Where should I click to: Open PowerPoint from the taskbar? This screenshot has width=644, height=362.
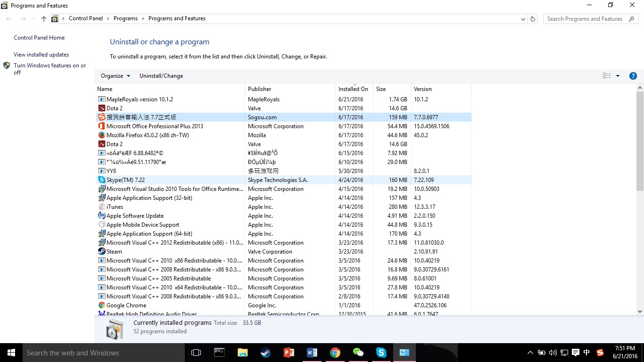(289, 353)
